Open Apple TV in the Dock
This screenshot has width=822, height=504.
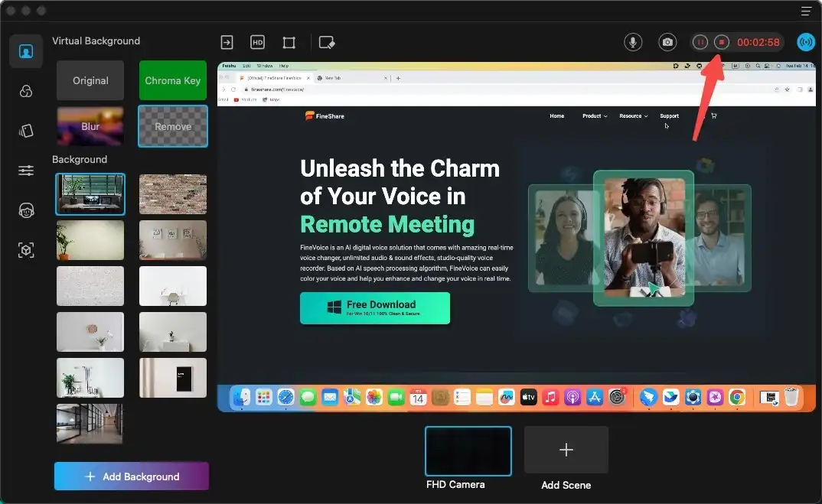528,398
